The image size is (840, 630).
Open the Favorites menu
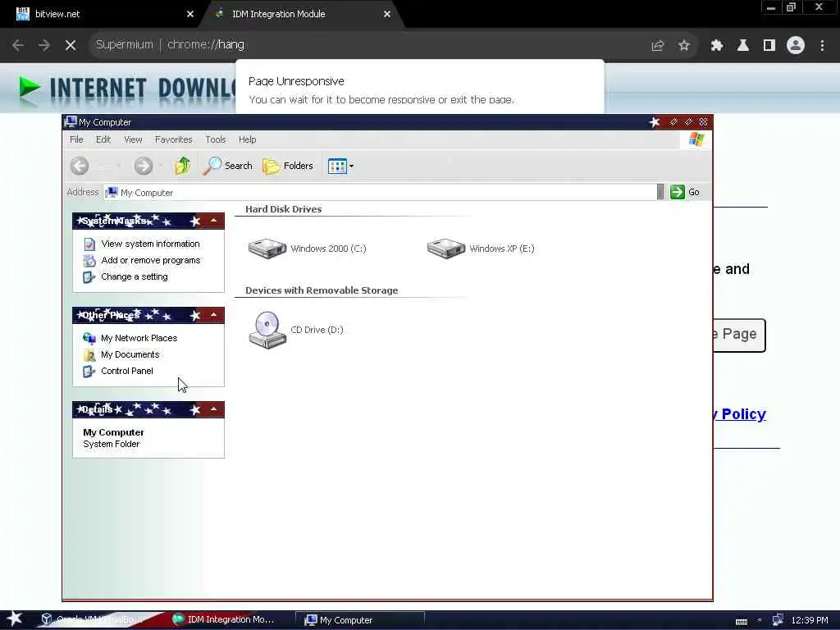click(174, 139)
